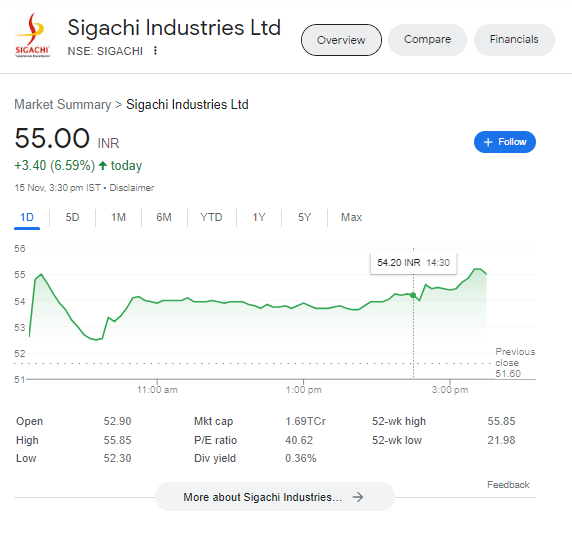Viewport: 572px width, 547px height.
Task: Select the Max chart range
Action: pyautogui.click(x=351, y=217)
